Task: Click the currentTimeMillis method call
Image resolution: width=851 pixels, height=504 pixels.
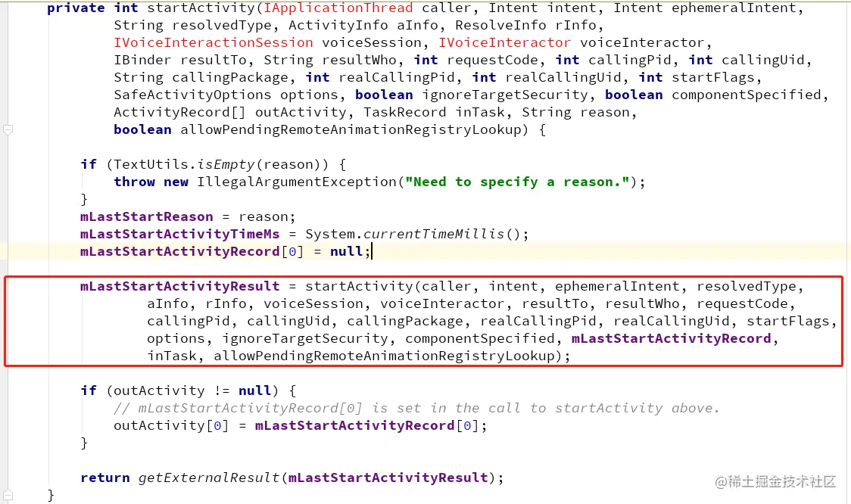Action: click(434, 234)
